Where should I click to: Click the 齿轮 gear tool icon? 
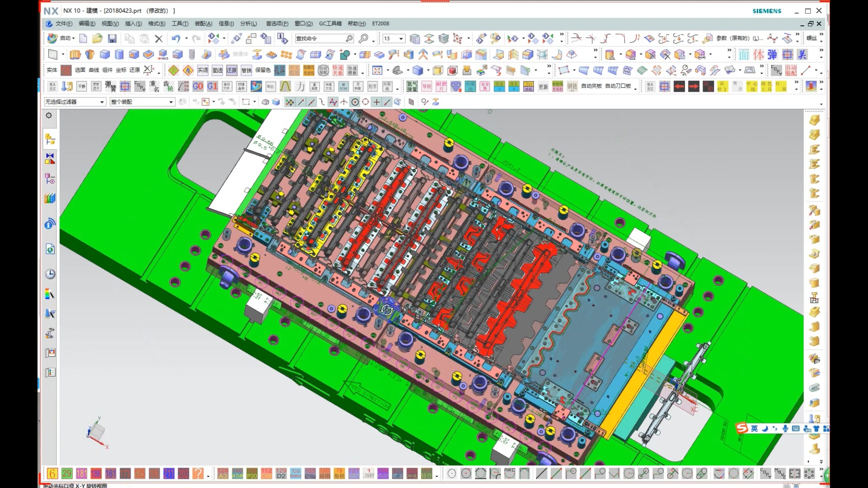[168, 86]
